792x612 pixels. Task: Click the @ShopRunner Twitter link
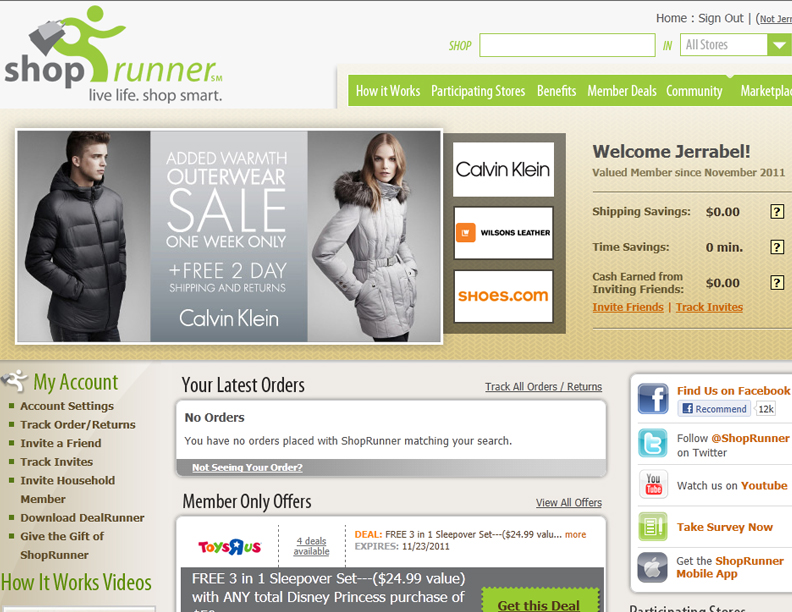(750, 438)
